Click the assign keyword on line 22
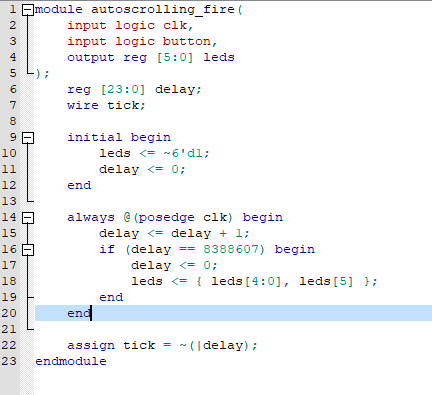432x395 pixels. [x=91, y=346]
